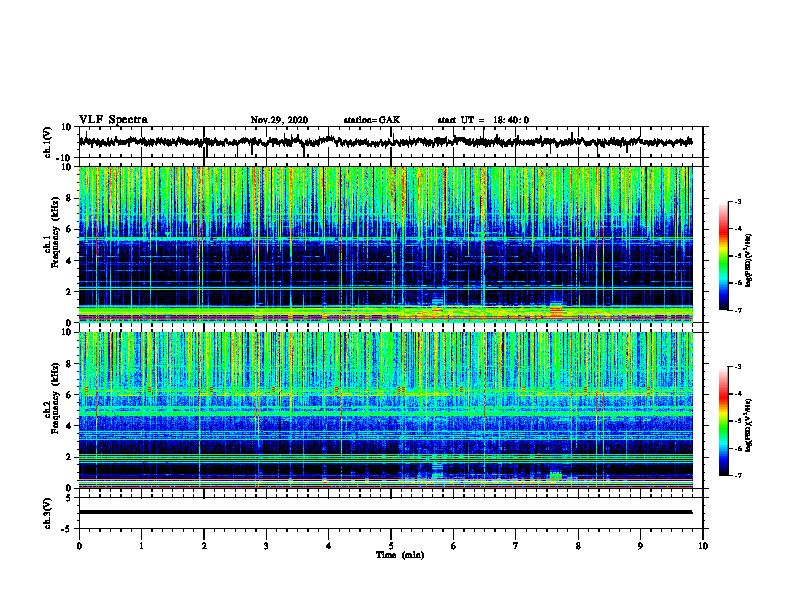Click time-axis tick label "8"
The width and height of the screenshot is (792, 612).
pyautogui.click(x=578, y=546)
